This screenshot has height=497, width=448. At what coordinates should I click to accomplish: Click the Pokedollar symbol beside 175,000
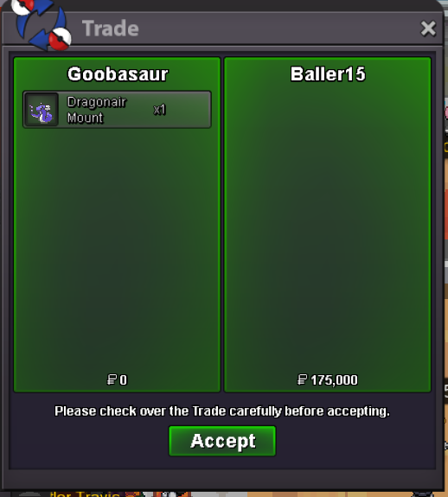[302, 379]
